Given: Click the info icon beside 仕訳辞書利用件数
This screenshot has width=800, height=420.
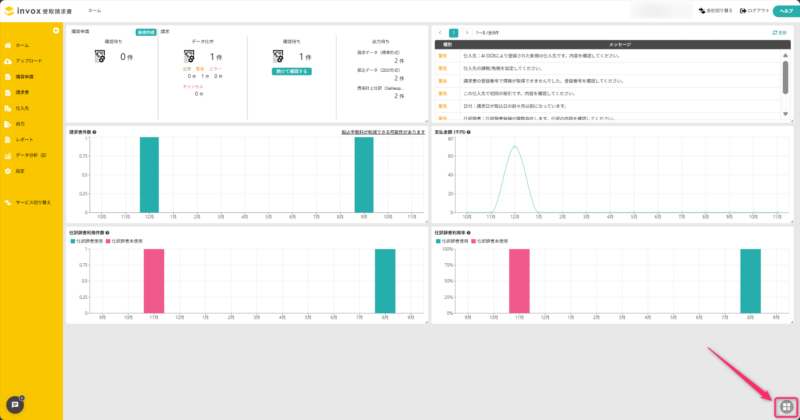Looking at the screenshot, I should pyautogui.click(x=107, y=233).
